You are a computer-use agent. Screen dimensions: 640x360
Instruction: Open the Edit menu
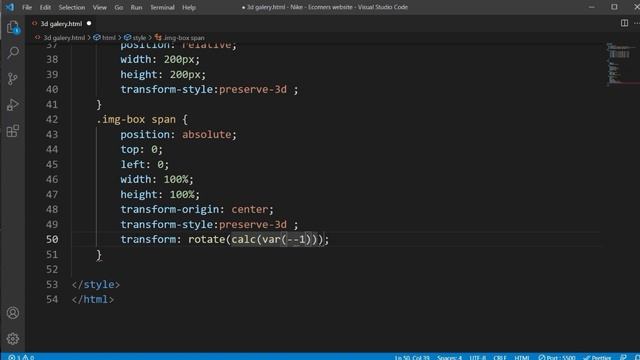[x=45, y=7]
